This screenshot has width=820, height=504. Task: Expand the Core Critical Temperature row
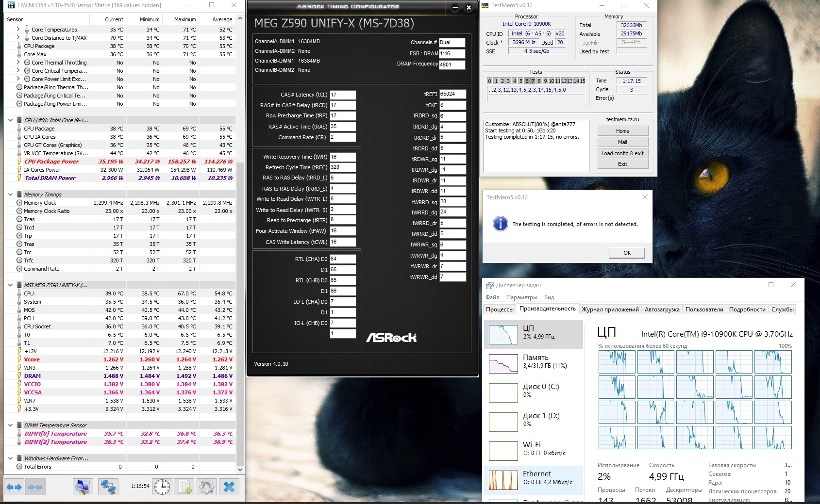click(18, 71)
